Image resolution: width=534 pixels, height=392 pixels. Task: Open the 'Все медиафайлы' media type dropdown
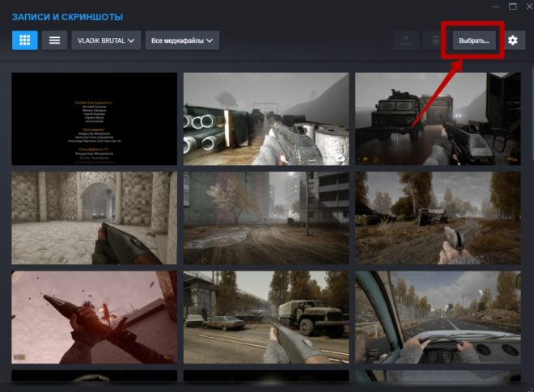click(182, 40)
